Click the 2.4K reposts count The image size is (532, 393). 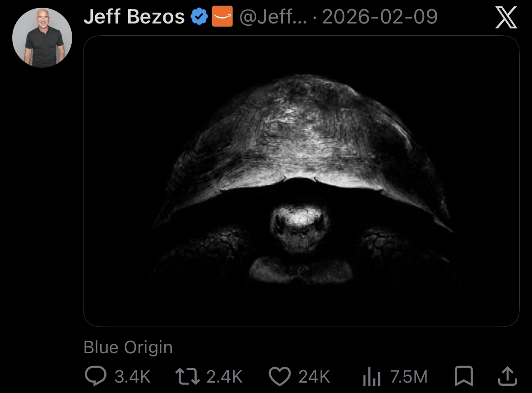pos(224,377)
